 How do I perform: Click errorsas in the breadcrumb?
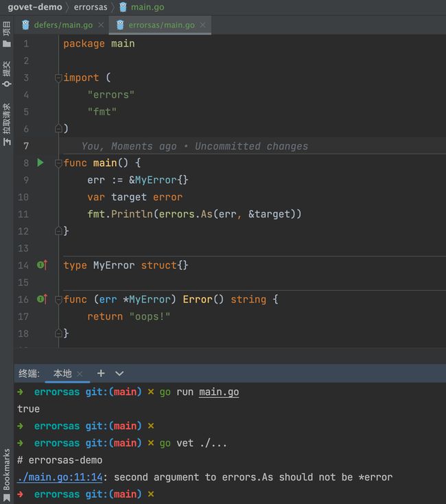91,7
